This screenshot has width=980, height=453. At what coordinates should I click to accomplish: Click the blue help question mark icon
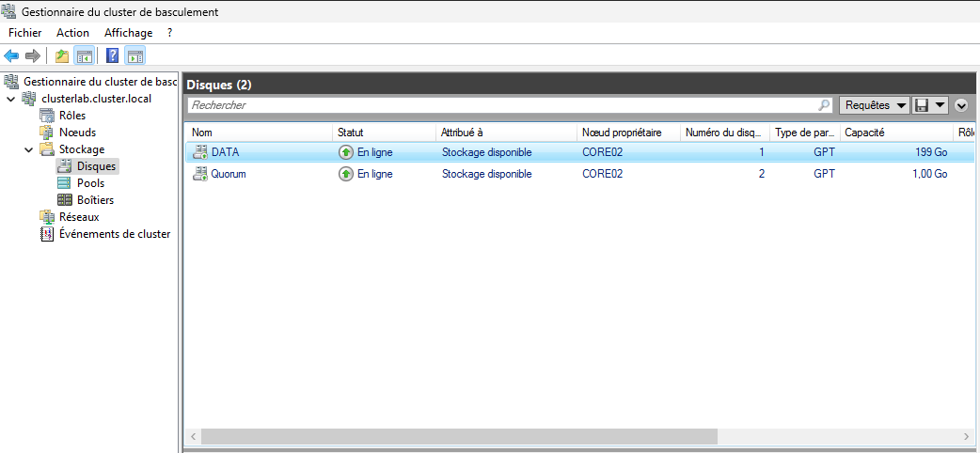pyautogui.click(x=112, y=56)
